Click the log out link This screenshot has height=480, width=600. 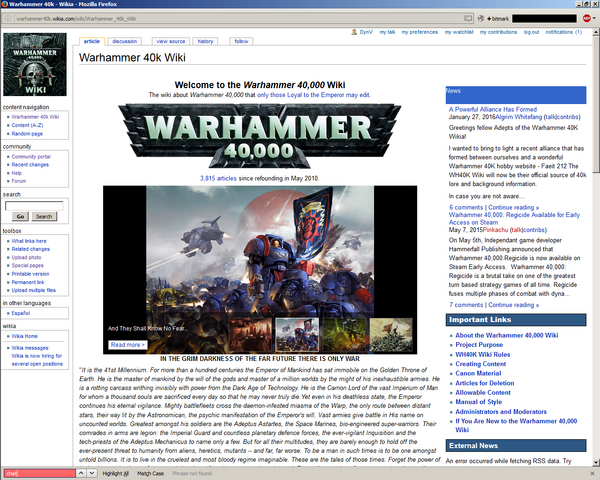tap(532, 32)
